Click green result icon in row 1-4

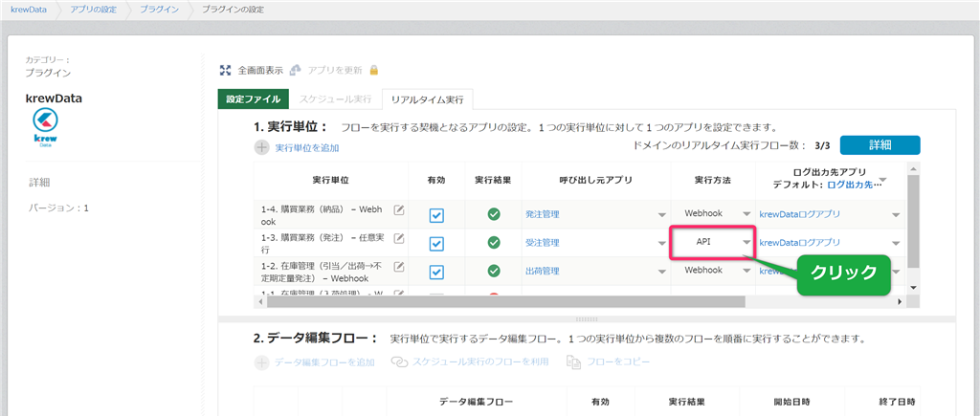pos(494,214)
